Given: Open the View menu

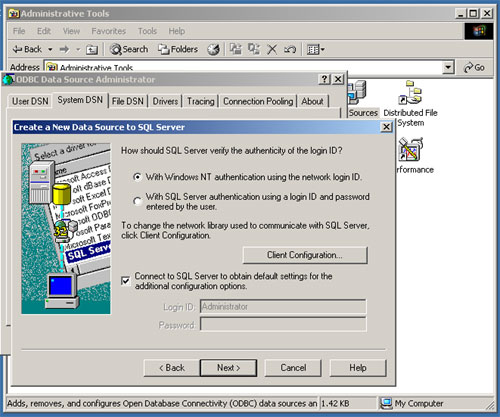Looking at the screenshot, I should (71, 31).
